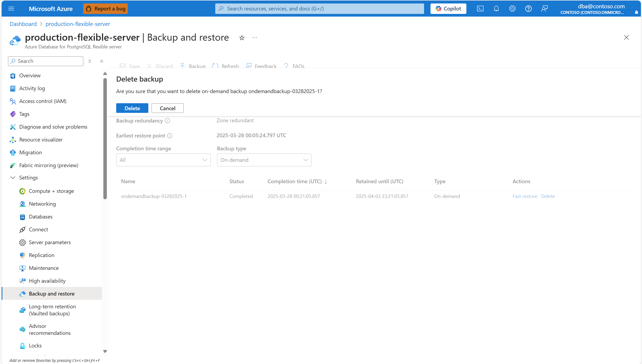Open portal settings gear icon
The width and height of the screenshot is (642, 364).
point(512,9)
